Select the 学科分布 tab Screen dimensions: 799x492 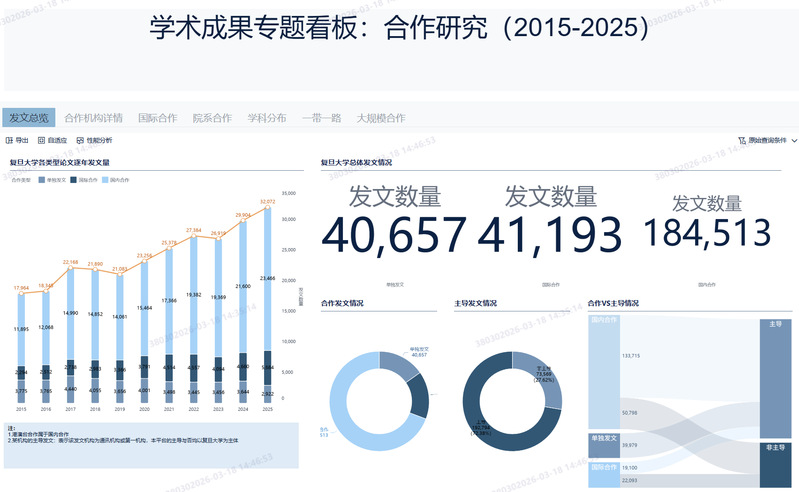pos(267,118)
